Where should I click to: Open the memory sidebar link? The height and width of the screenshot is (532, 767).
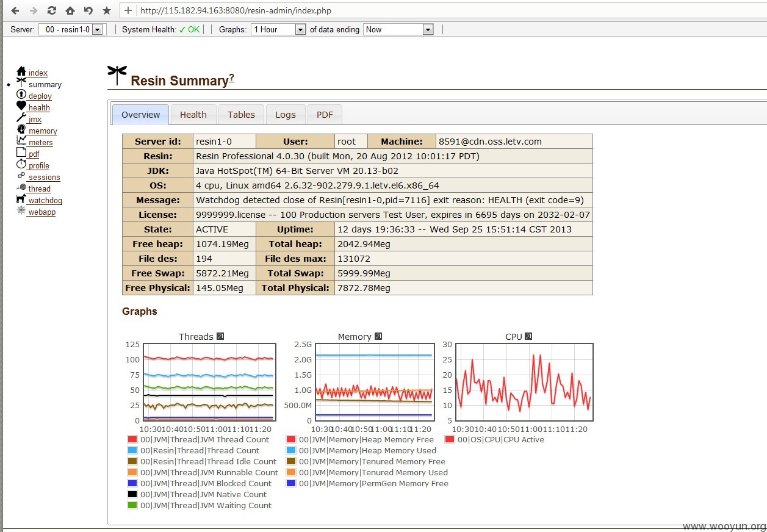point(43,131)
